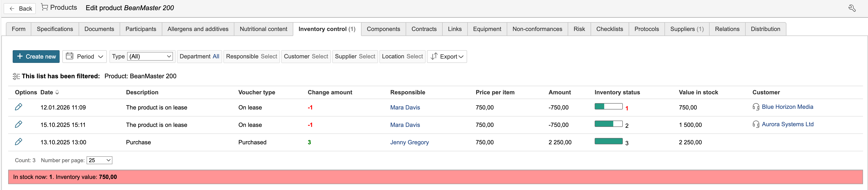Open the Period date filter

[x=85, y=57]
